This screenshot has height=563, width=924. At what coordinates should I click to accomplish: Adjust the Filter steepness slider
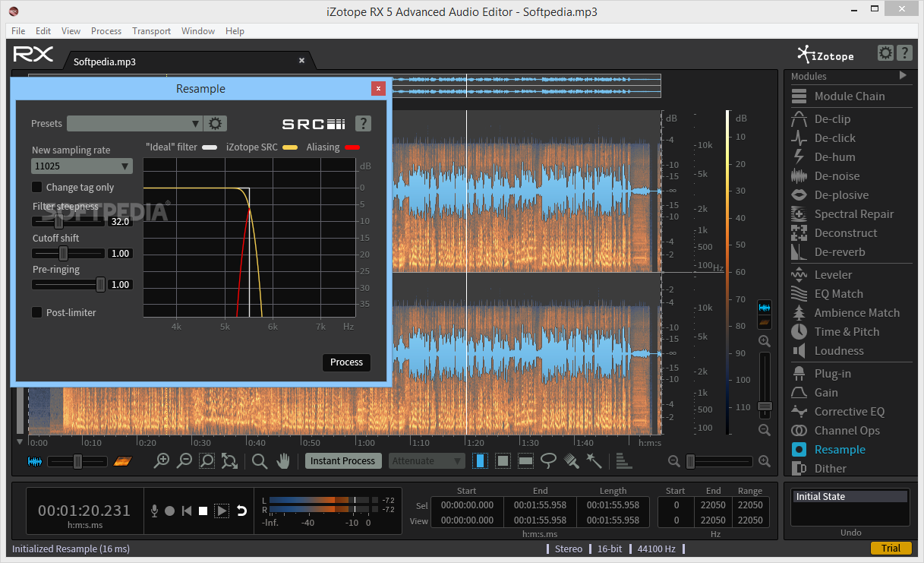point(68,222)
